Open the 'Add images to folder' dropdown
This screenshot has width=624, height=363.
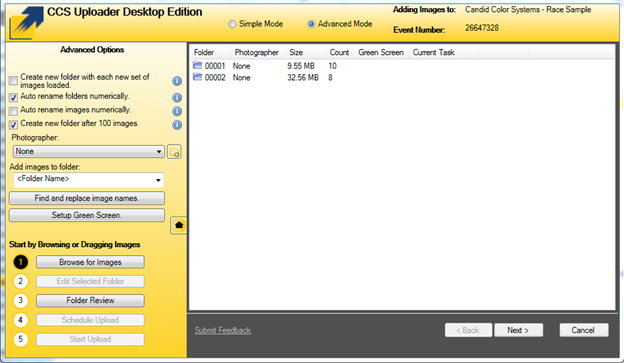(89, 180)
